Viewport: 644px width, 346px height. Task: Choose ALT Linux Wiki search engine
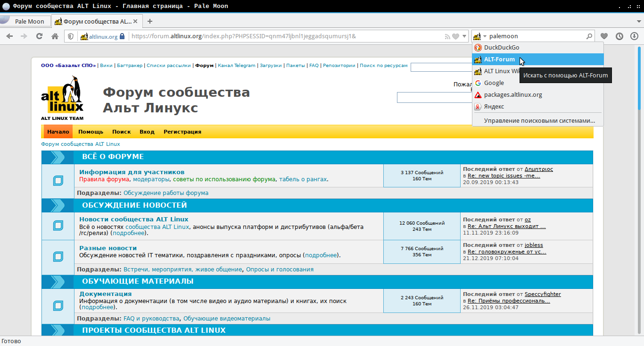point(496,71)
